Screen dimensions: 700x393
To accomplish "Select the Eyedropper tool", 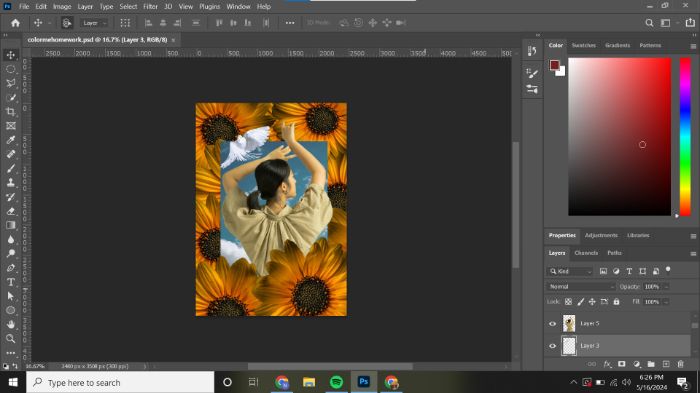I will coord(11,140).
